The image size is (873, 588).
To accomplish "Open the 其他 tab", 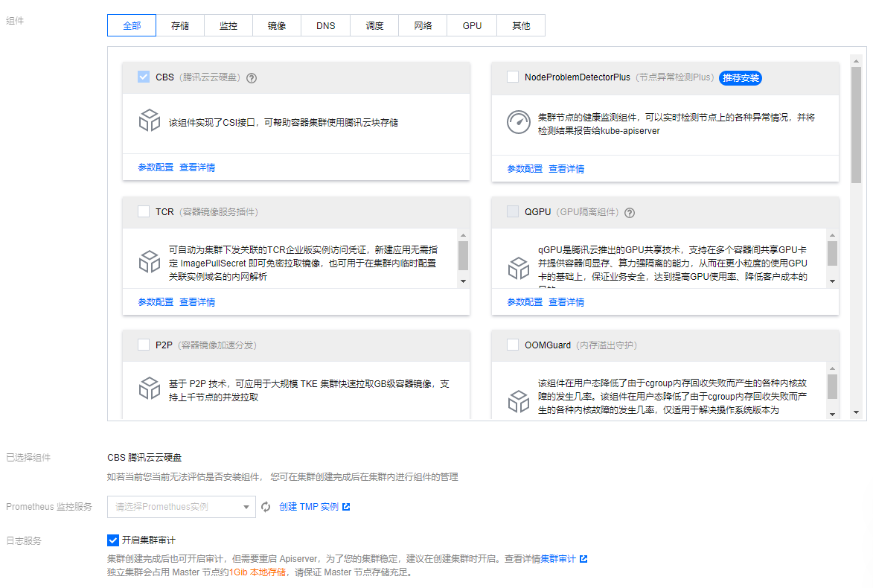I will coord(521,25).
